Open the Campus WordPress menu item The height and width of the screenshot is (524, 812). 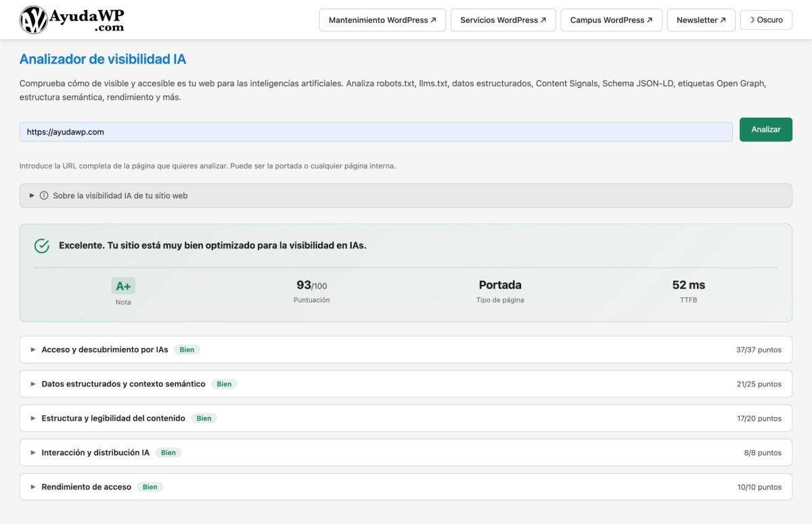click(x=611, y=20)
